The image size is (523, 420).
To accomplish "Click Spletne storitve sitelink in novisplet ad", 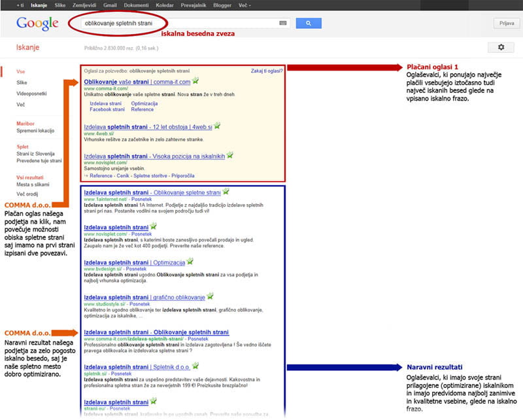I will pyautogui.click(x=150, y=175).
